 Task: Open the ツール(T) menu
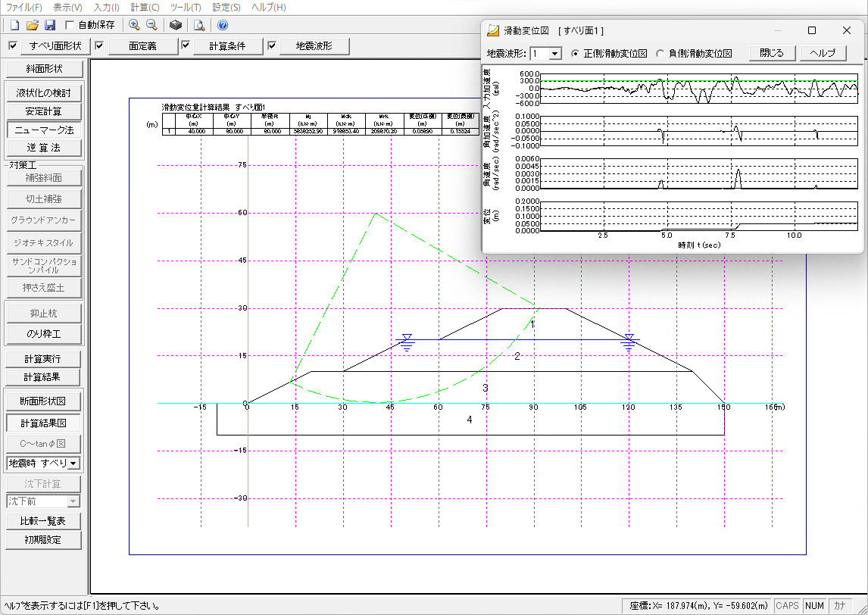point(186,8)
